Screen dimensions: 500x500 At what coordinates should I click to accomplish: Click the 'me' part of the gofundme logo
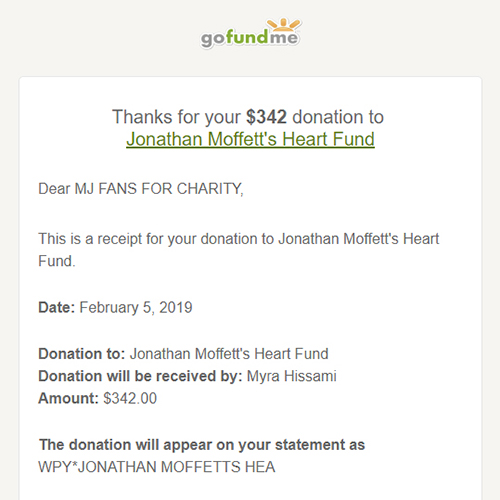pos(284,37)
